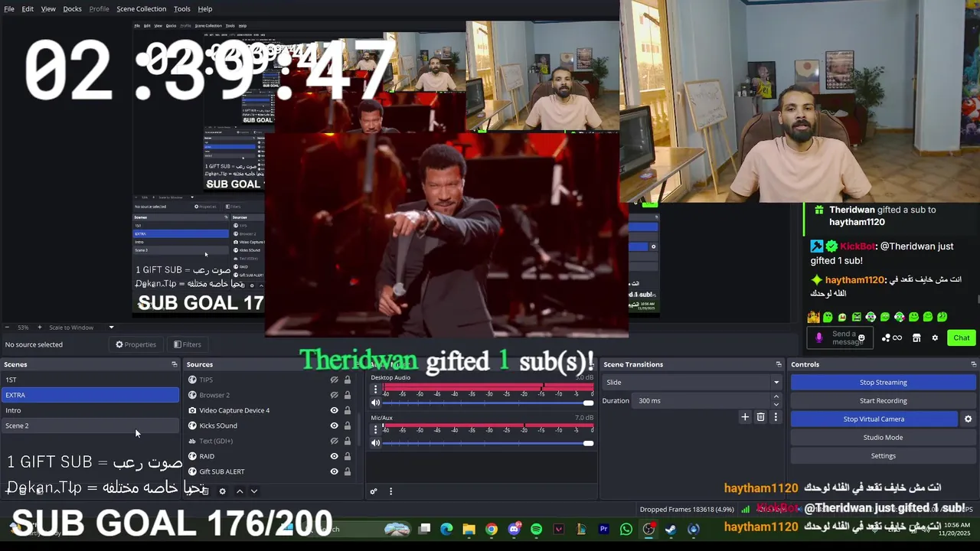Open the Tools menu
This screenshot has height=551, width=980.
(x=182, y=8)
